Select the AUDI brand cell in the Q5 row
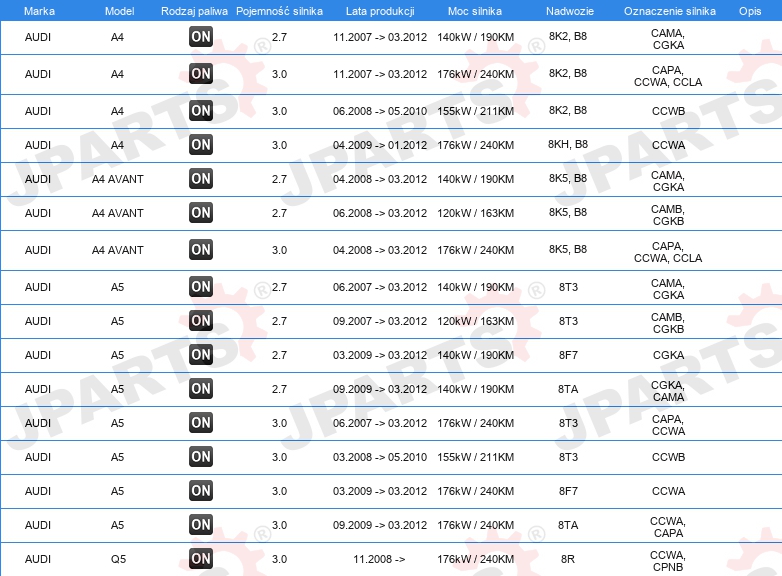Viewport: 782px width, 576px height. coord(38,559)
